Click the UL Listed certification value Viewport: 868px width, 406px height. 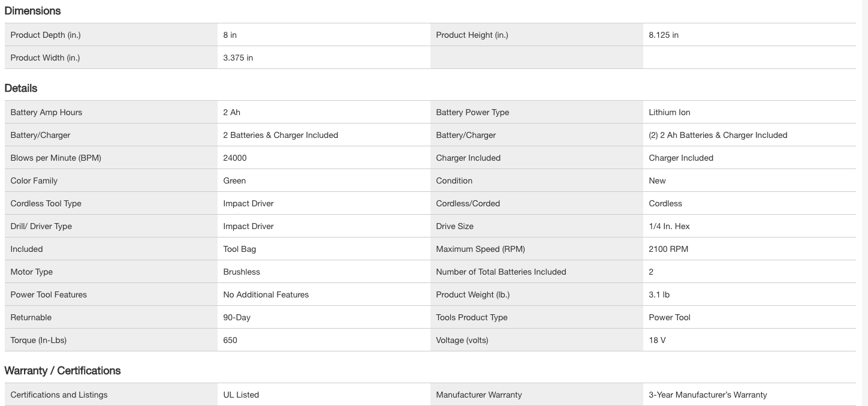tap(241, 395)
